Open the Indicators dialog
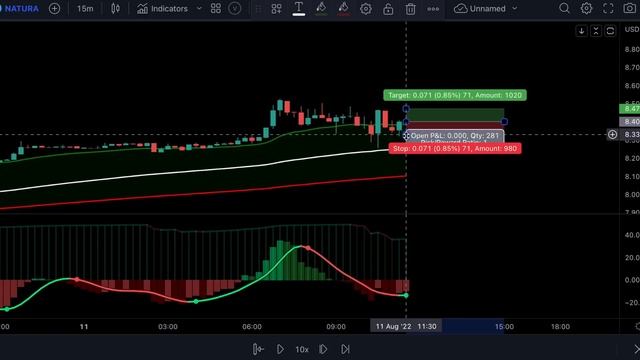Screen dimensions: 640x360 [162, 9]
